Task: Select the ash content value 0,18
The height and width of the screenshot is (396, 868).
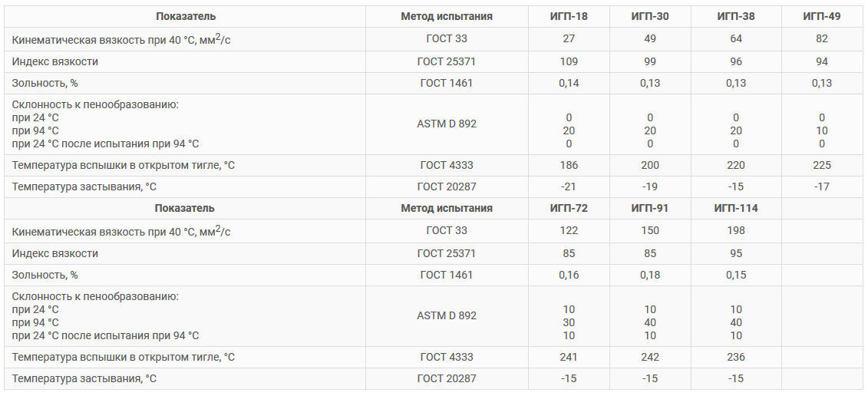Action: (x=650, y=276)
